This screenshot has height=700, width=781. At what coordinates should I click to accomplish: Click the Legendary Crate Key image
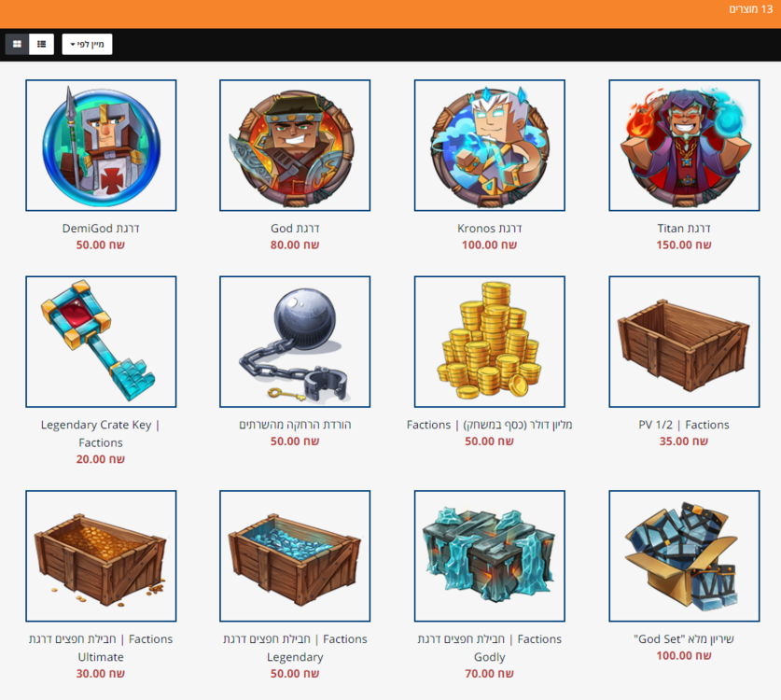point(101,342)
